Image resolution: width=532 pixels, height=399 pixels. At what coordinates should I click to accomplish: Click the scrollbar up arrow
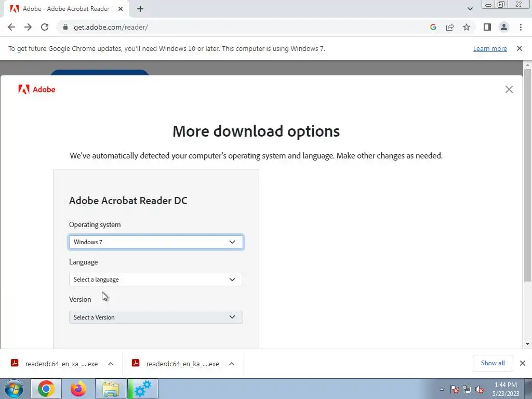coord(527,65)
